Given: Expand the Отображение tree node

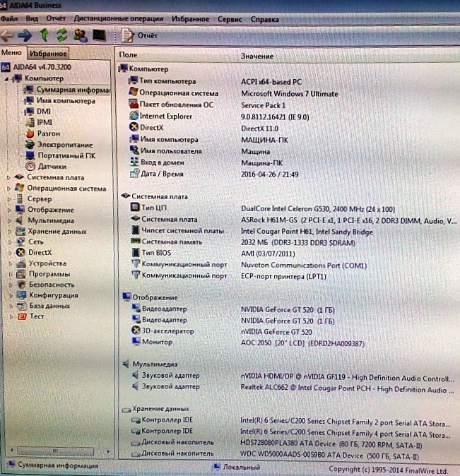Looking at the screenshot, I should [x=9, y=210].
